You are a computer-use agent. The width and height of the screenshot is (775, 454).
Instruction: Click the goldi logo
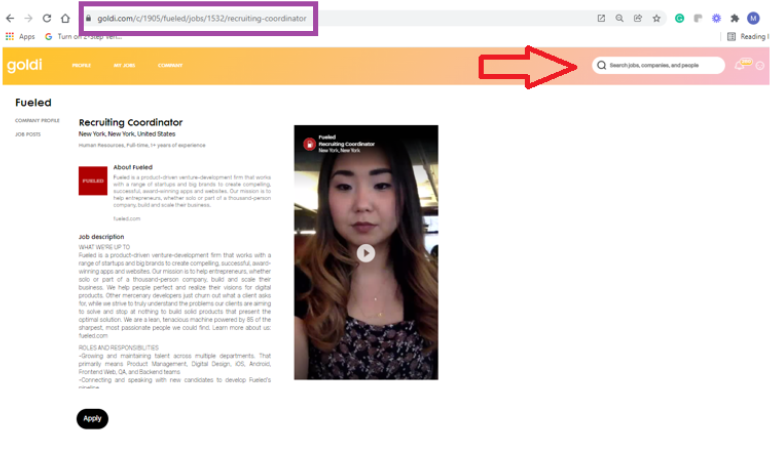pyautogui.click(x=24, y=66)
